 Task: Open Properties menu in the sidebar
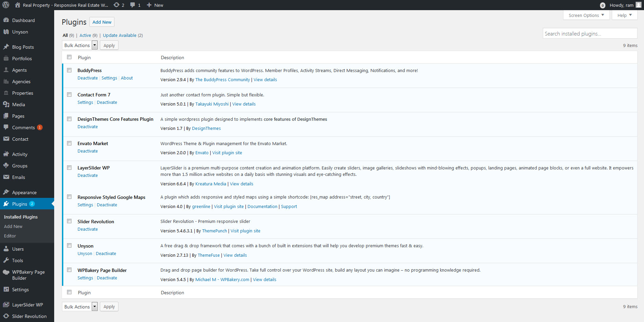click(x=23, y=93)
